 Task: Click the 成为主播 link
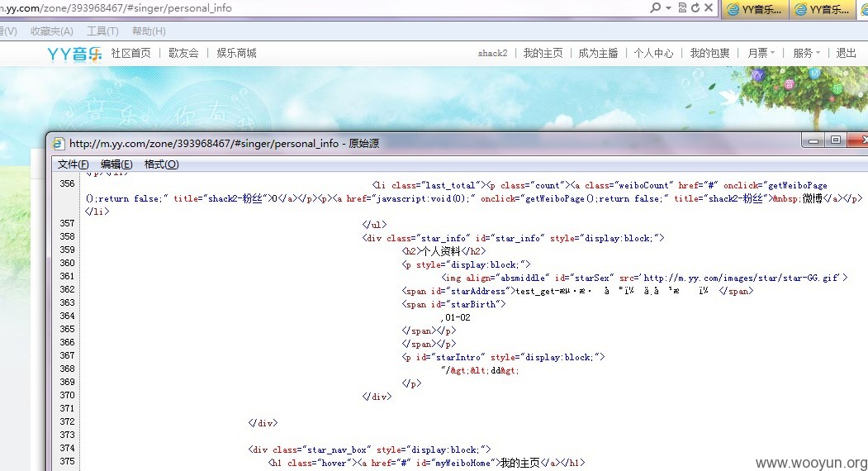coord(598,53)
